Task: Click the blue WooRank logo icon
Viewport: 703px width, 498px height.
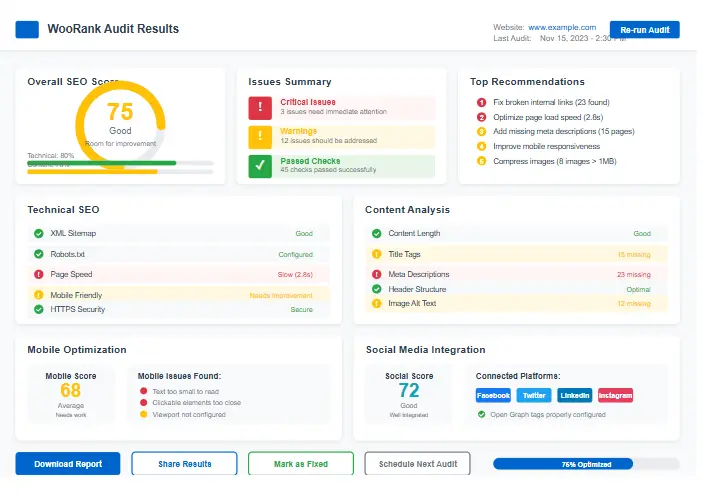Action: (x=27, y=29)
